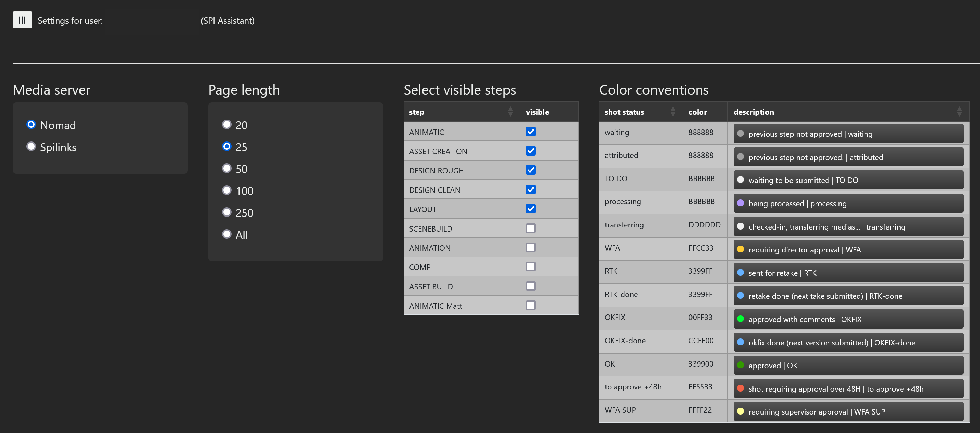
Task: Sort by the step column arrows
Action: [x=510, y=112]
